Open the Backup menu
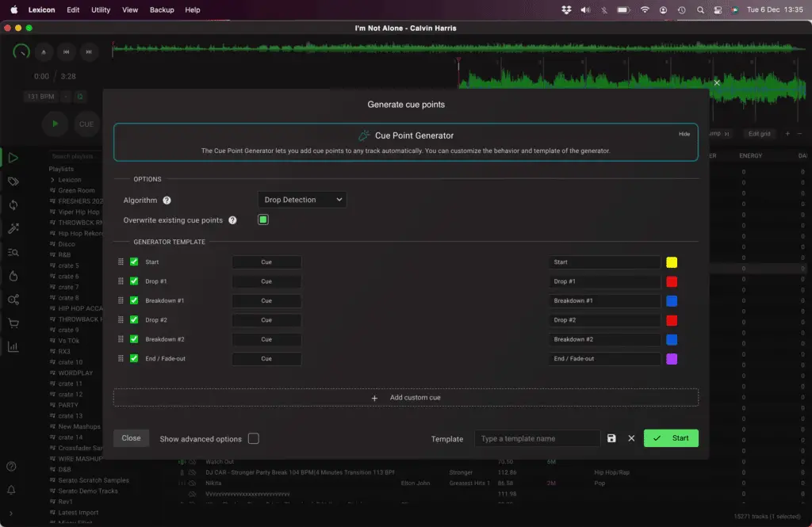This screenshot has width=812, height=527. click(162, 10)
